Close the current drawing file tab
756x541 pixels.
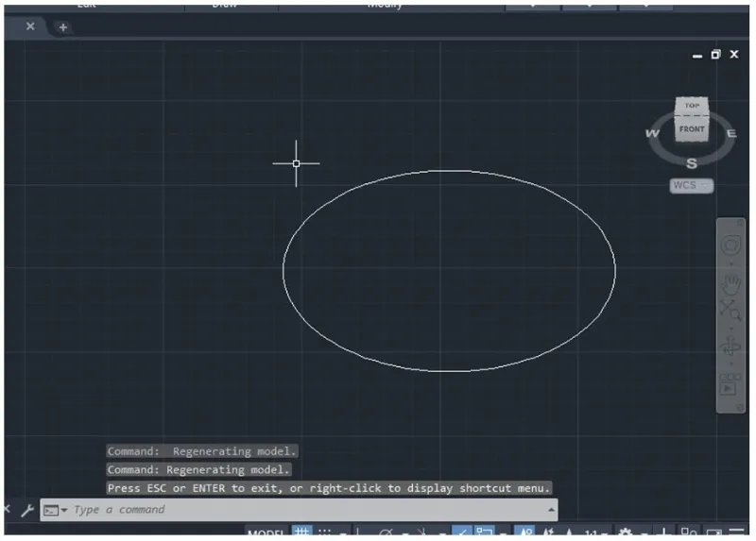(x=30, y=26)
